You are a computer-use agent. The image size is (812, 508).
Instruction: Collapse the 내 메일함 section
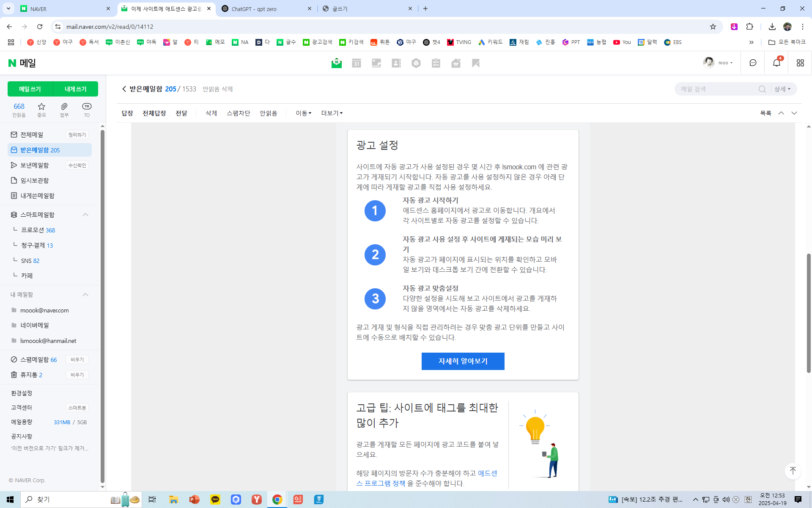pyautogui.click(x=85, y=295)
